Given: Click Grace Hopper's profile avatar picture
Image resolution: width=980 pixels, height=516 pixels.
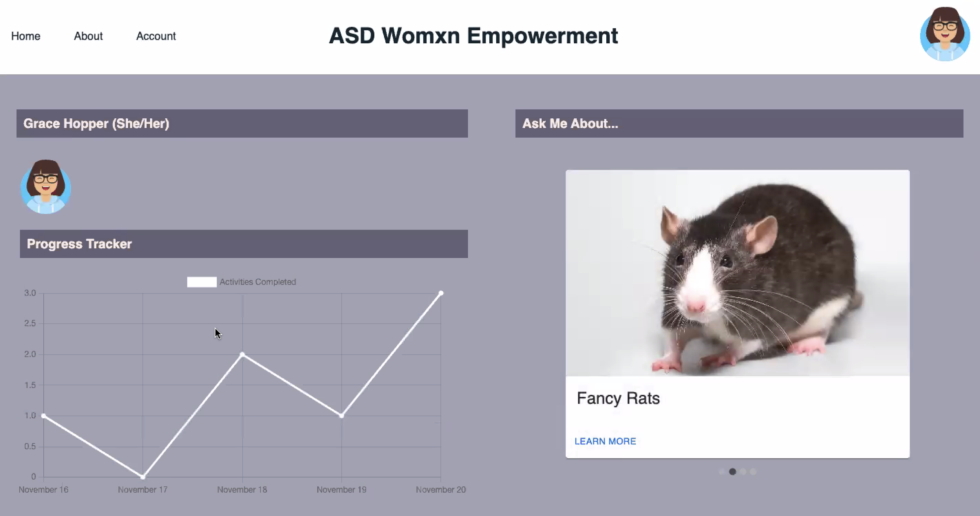Looking at the screenshot, I should pos(46,187).
